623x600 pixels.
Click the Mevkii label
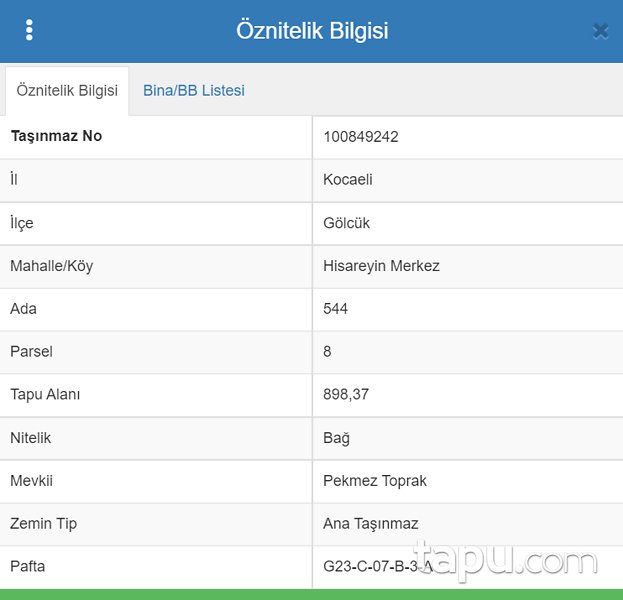pos(31,481)
